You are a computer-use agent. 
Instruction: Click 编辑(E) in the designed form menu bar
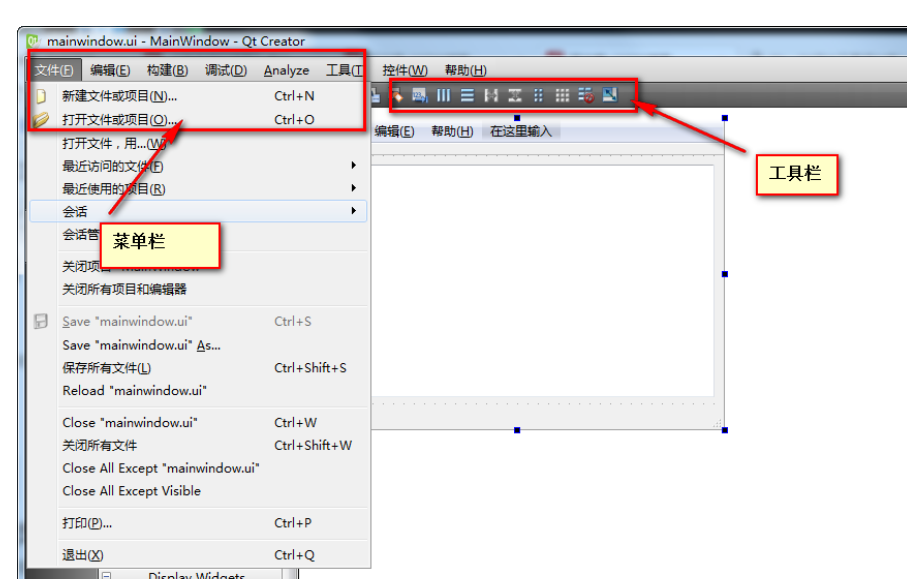pos(394,132)
